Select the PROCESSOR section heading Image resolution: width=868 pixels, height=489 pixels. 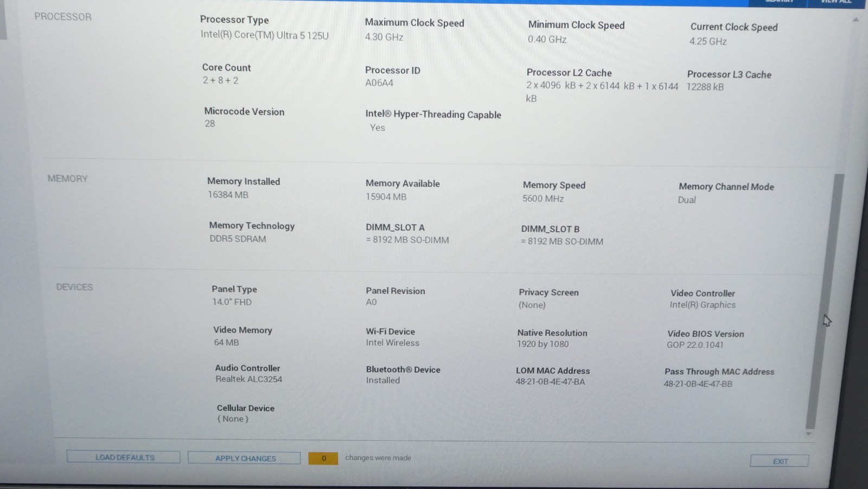[x=63, y=17]
